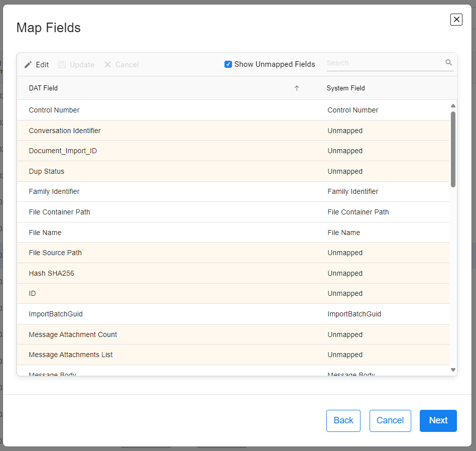
Task: Sort by the DAT Field column header
Action: (x=44, y=88)
